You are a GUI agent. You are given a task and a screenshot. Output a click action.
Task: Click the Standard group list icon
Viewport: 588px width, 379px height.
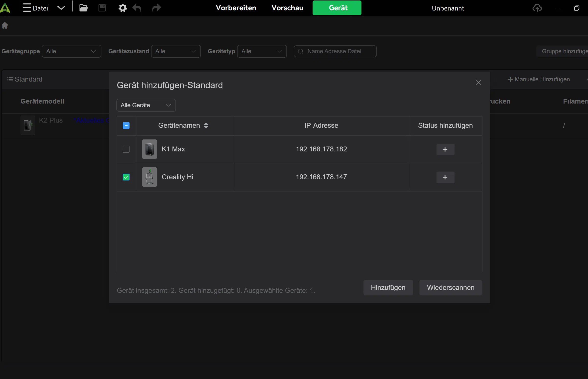tap(10, 79)
